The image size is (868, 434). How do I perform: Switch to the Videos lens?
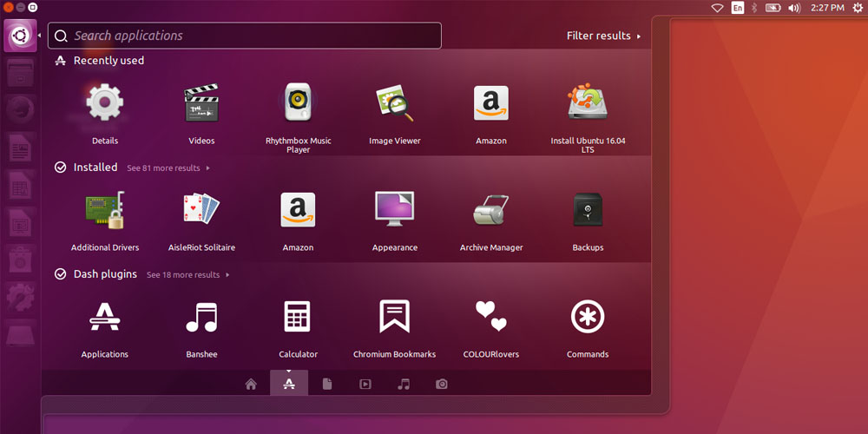(x=365, y=384)
